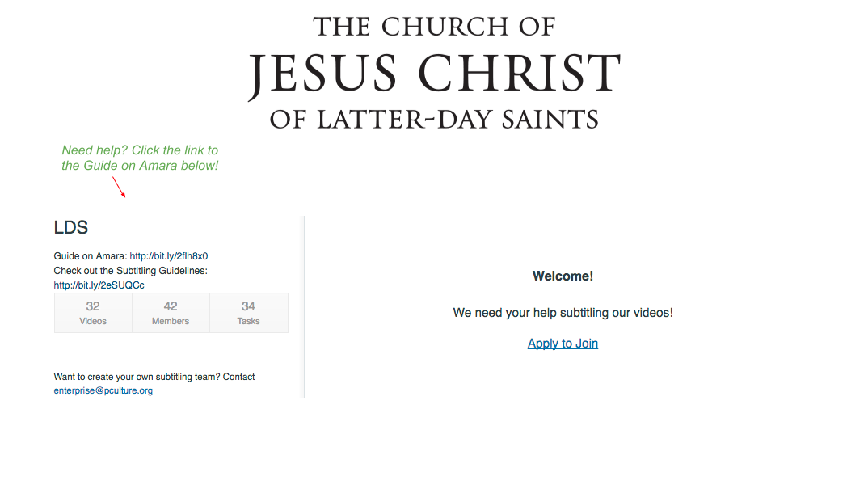Click the Apply to Join link
Screen dimensions: 868x481
click(563, 344)
